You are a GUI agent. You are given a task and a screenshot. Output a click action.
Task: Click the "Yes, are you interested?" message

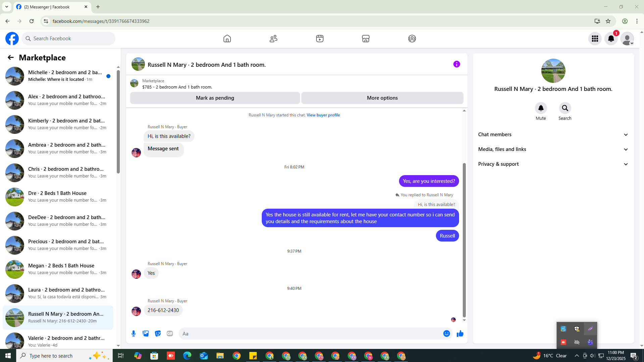tap(429, 181)
